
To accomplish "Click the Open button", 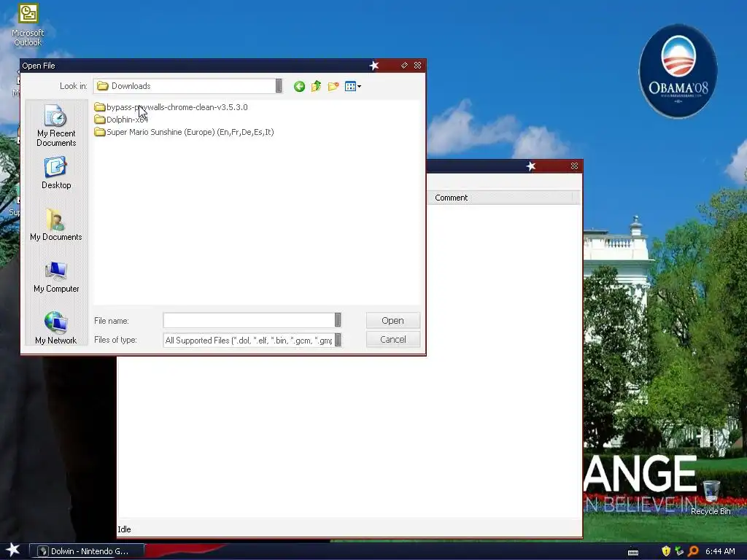I will coord(393,321).
